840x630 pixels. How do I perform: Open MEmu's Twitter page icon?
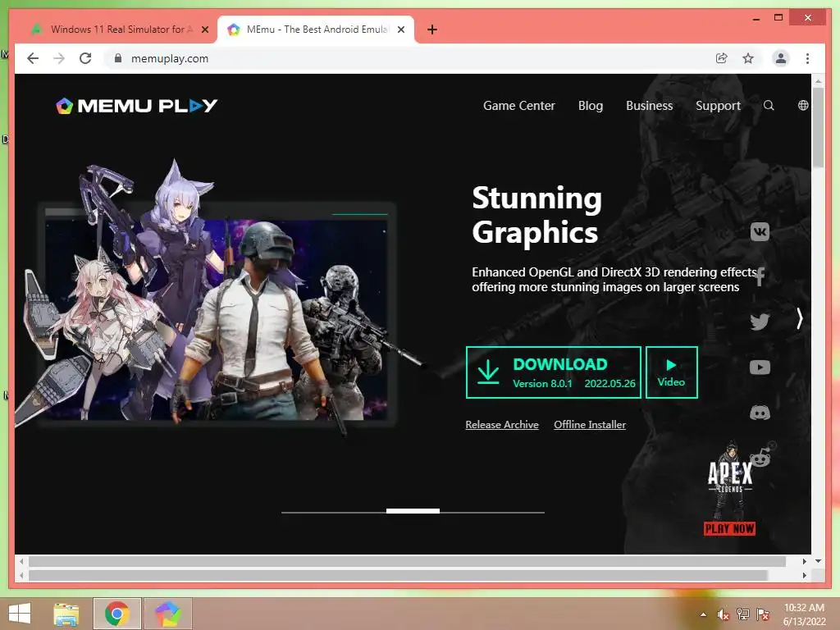tap(760, 322)
